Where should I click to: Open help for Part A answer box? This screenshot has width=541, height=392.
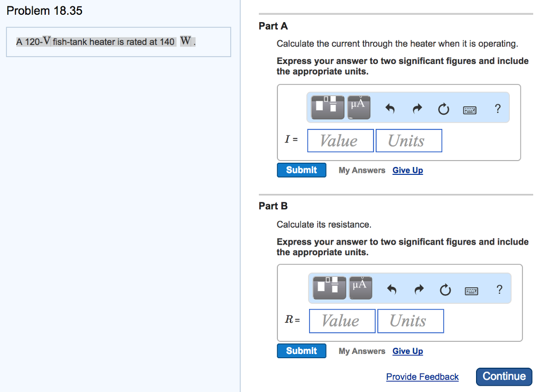497,109
